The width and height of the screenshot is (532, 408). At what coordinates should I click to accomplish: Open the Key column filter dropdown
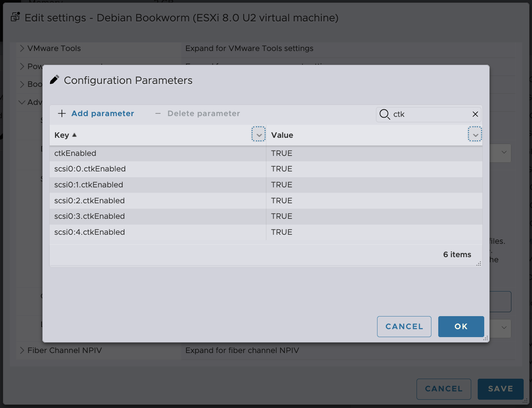click(259, 135)
